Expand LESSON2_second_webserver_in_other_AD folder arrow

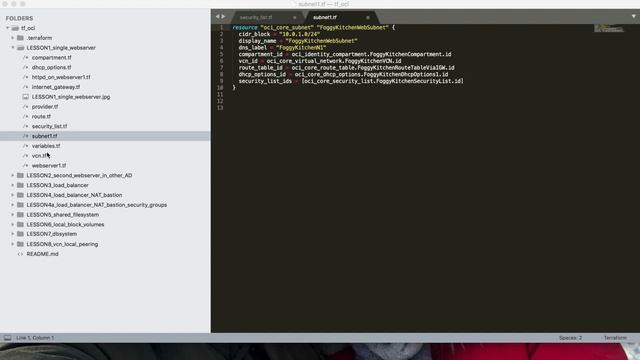(x=13, y=176)
